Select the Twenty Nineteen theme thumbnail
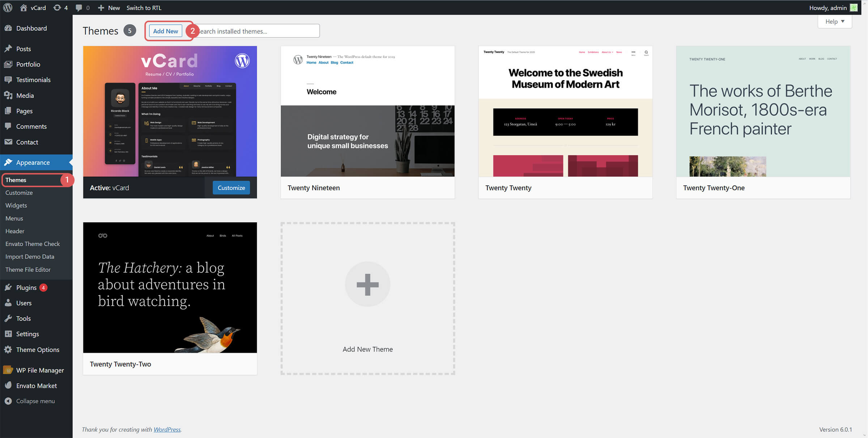 [367, 111]
